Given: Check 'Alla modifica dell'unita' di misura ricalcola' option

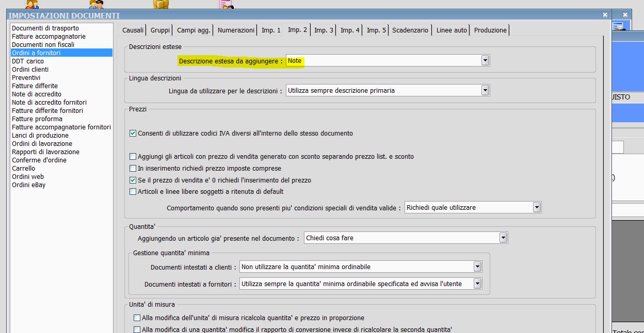Looking at the screenshot, I should 137,318.
